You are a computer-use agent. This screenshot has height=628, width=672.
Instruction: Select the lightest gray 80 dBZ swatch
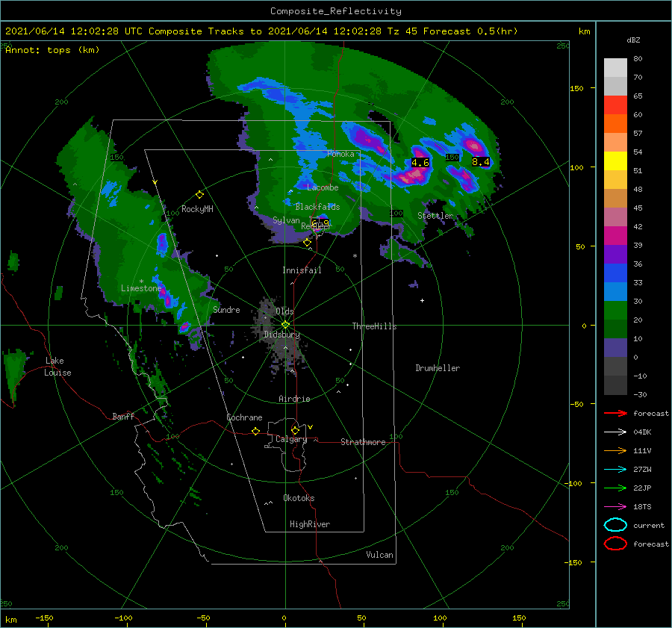[x=615, y=68]
